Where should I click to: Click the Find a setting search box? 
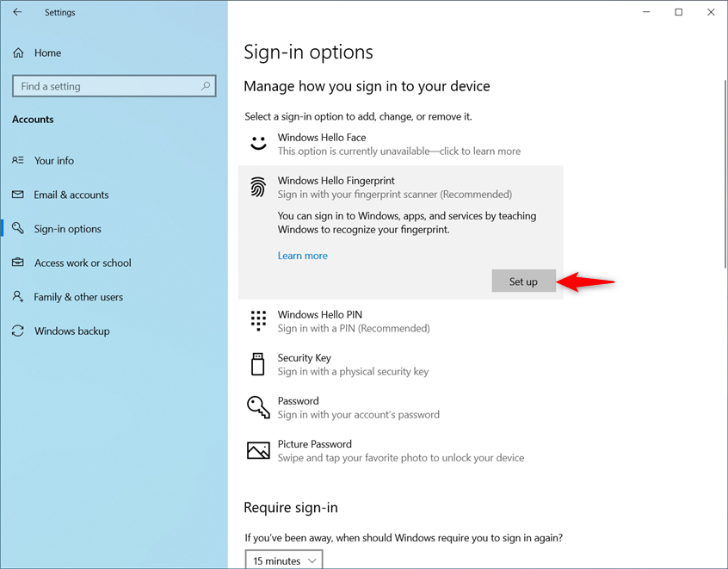pyautogui.click(x=114, y=86)
